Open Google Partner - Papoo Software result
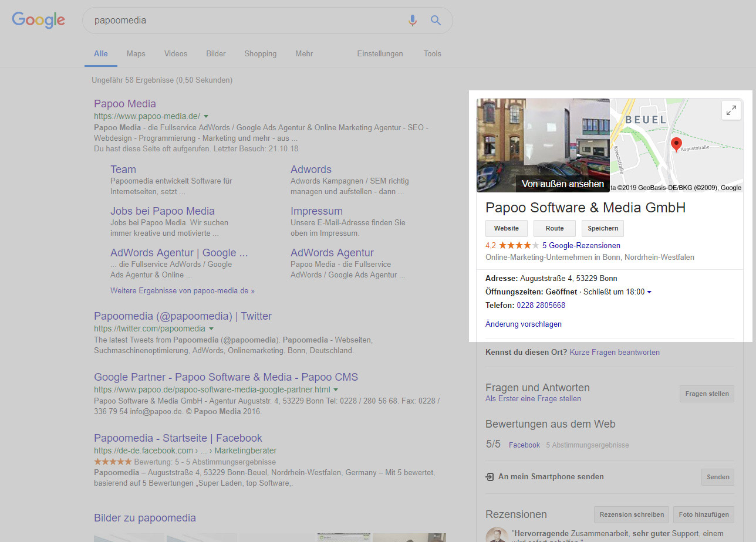The image size is (756, 542). (x=226, y=377)
